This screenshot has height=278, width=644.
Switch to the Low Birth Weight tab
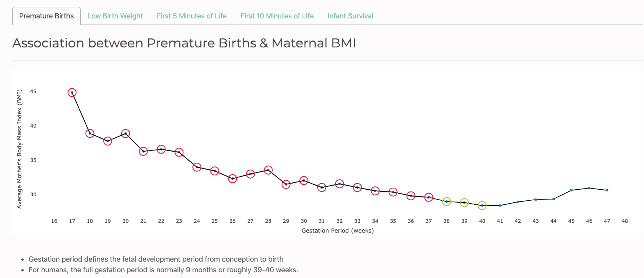(x=115, y=16)
